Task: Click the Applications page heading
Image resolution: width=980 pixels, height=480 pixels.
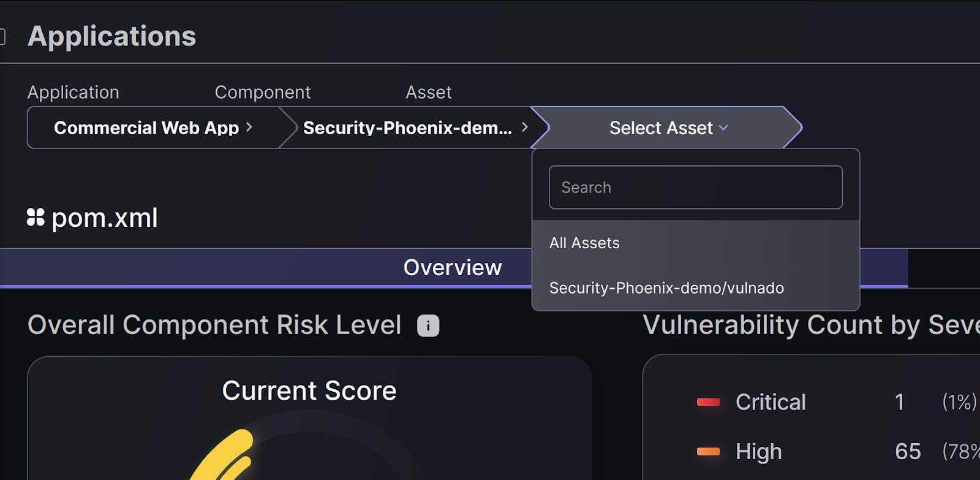Action: [111, 36]
